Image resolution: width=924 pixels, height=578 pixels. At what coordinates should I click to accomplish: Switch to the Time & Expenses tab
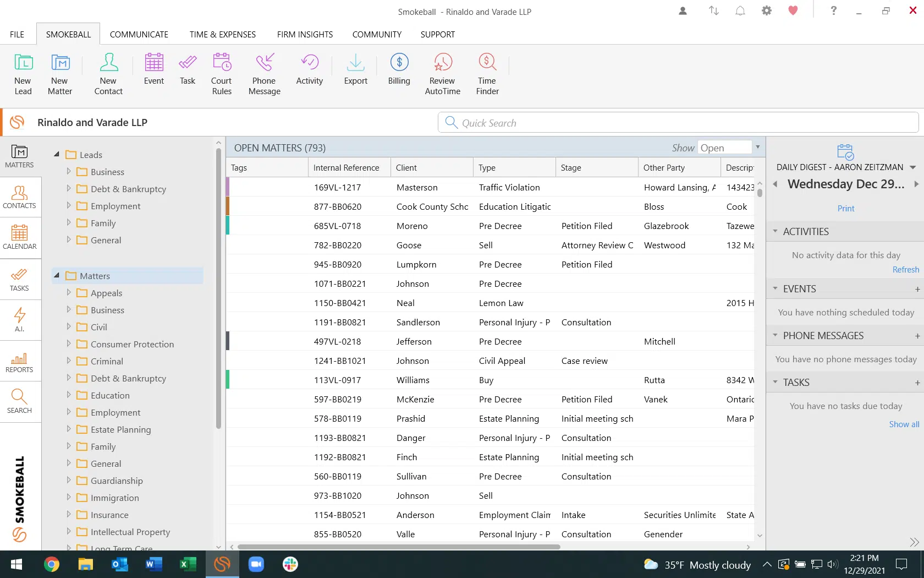pyautogui.click(x=223, y=34)
